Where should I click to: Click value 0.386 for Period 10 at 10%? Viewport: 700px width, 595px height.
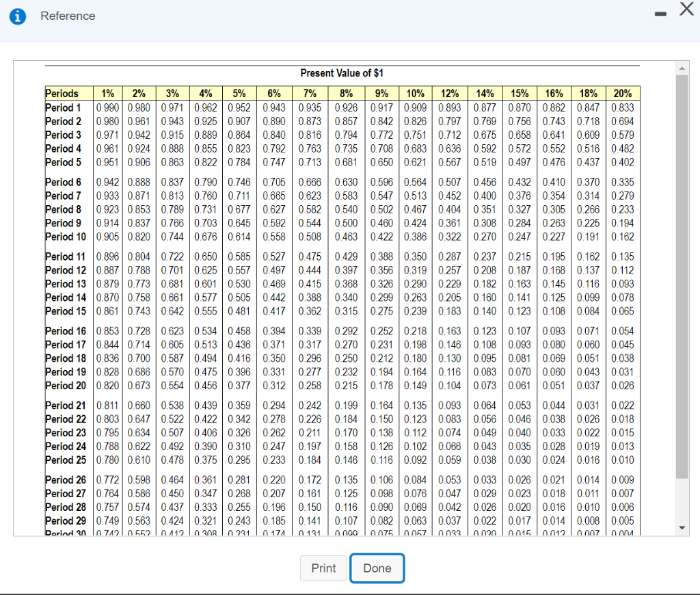tap(415, 237)
